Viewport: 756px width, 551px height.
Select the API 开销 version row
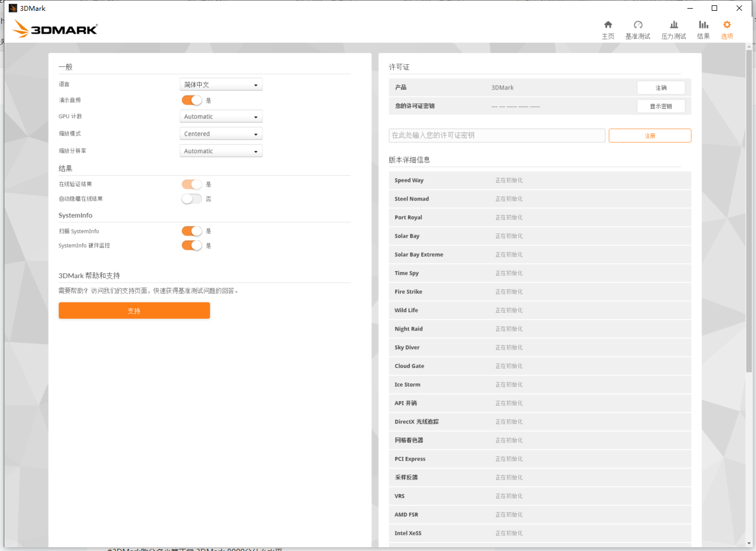point(540,403)
